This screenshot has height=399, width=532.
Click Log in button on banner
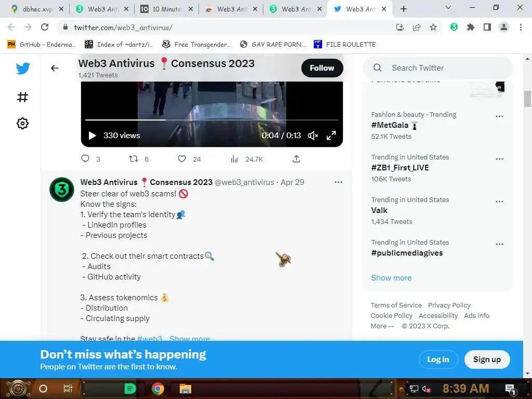tap(438, 360)
